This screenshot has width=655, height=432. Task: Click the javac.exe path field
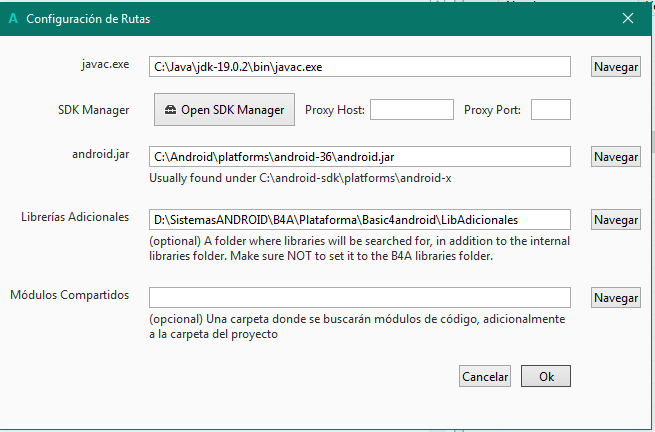tap(359, 67)
